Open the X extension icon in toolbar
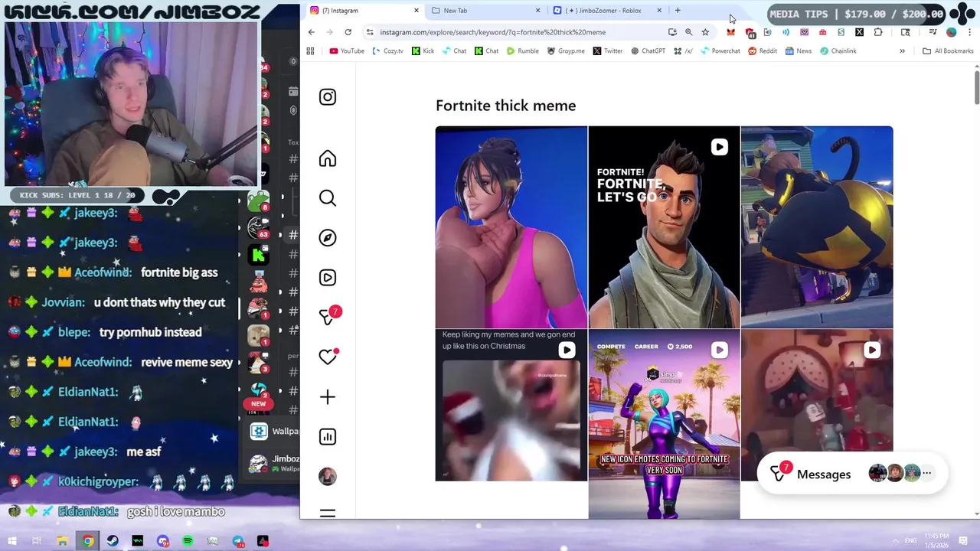980x551 pixels. click(860, 32)
